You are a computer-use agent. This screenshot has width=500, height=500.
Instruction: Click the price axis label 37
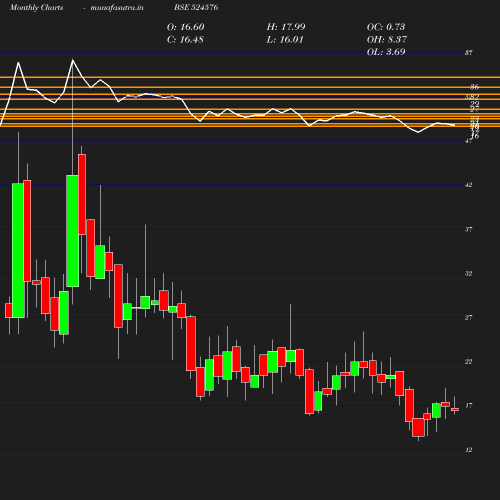[x=469, y=229]
